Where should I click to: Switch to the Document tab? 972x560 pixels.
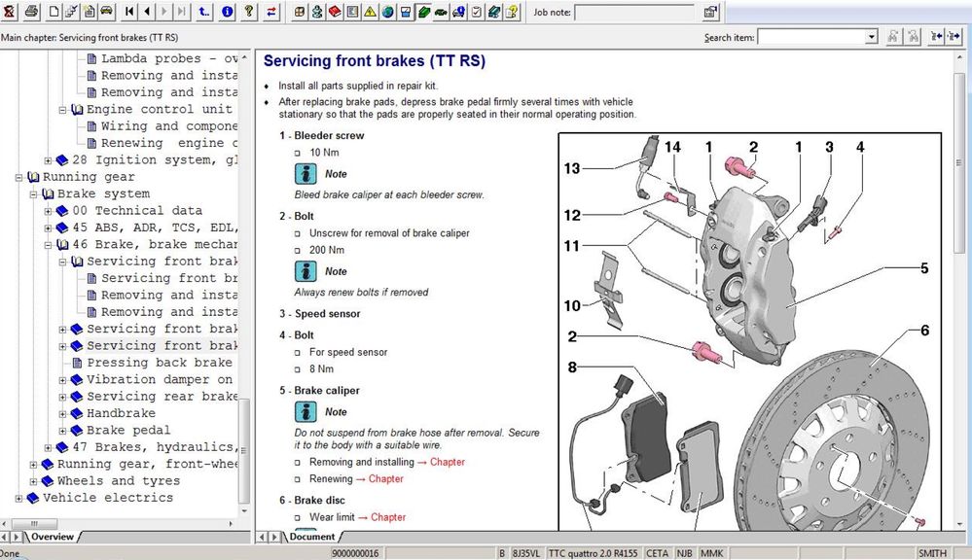coord(311,537)
